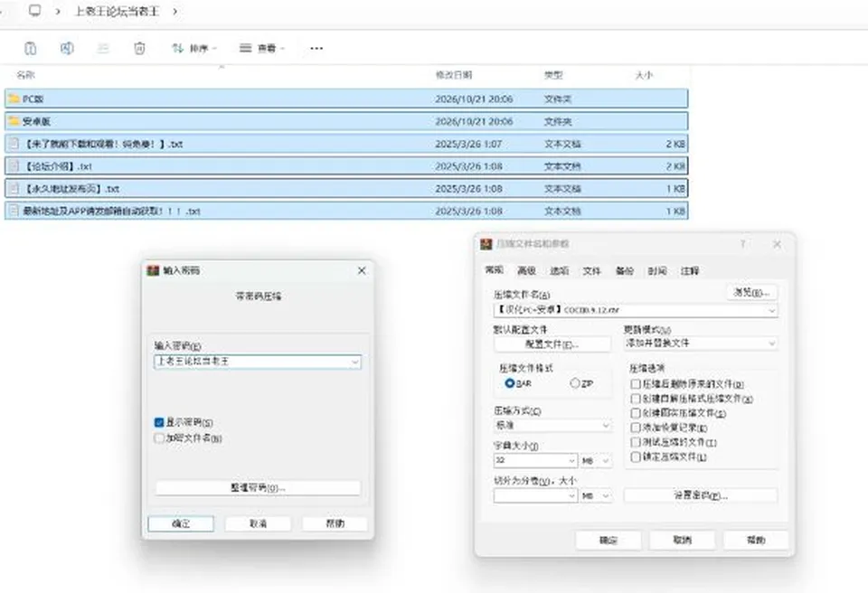The height and width of the screenshot is (593, 868).
Task: Click the folder icon of 安卓版
Action: (x=14, y=121)
